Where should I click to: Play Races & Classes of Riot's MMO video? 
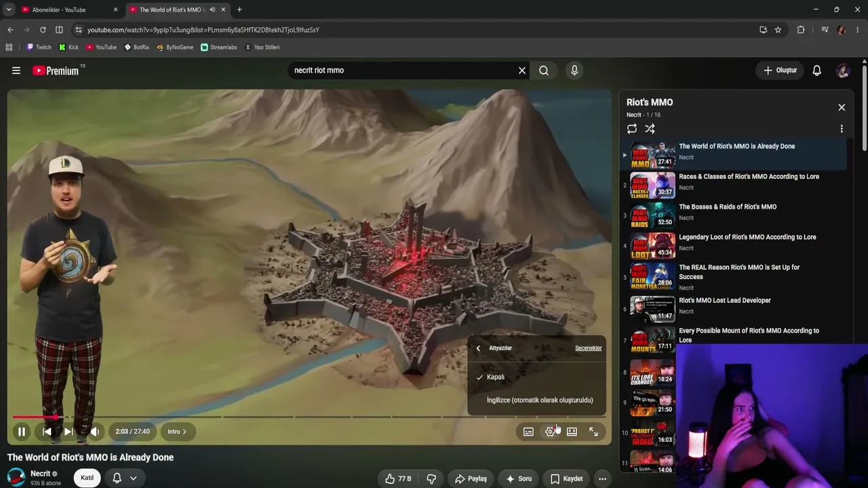734,185
